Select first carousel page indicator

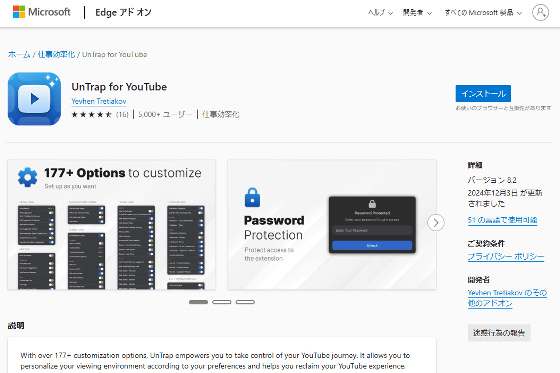click(198, 302)
